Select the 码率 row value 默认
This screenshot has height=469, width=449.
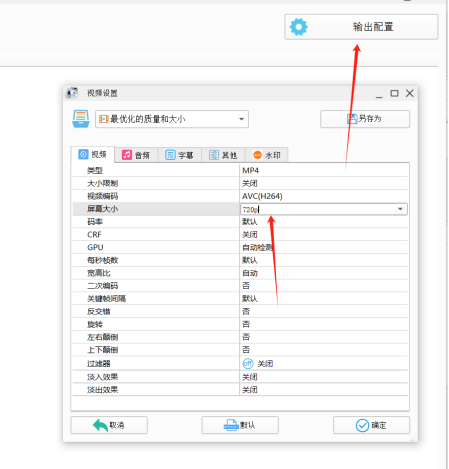(x=250, y=222)
